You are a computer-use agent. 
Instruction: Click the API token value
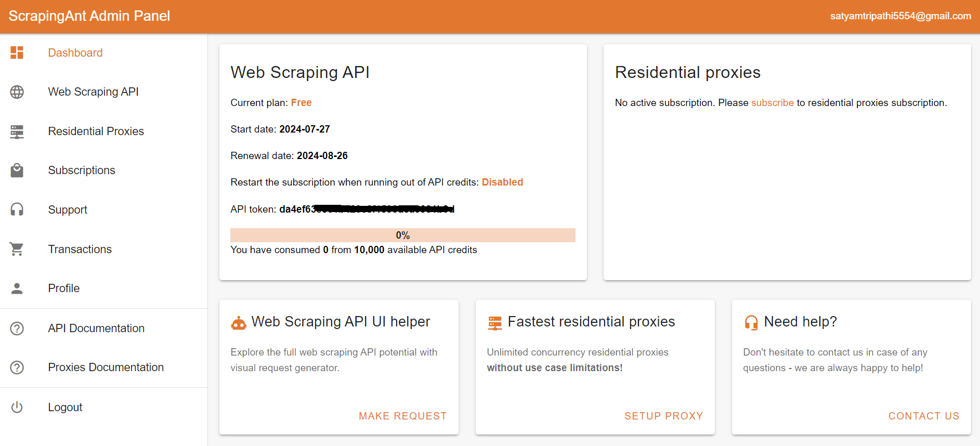click(367, 209)
